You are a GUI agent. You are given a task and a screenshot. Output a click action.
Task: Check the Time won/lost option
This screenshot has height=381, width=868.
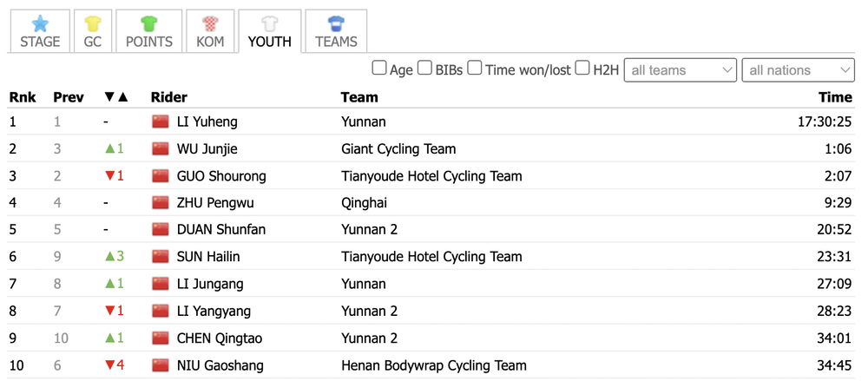pos(474,69)
